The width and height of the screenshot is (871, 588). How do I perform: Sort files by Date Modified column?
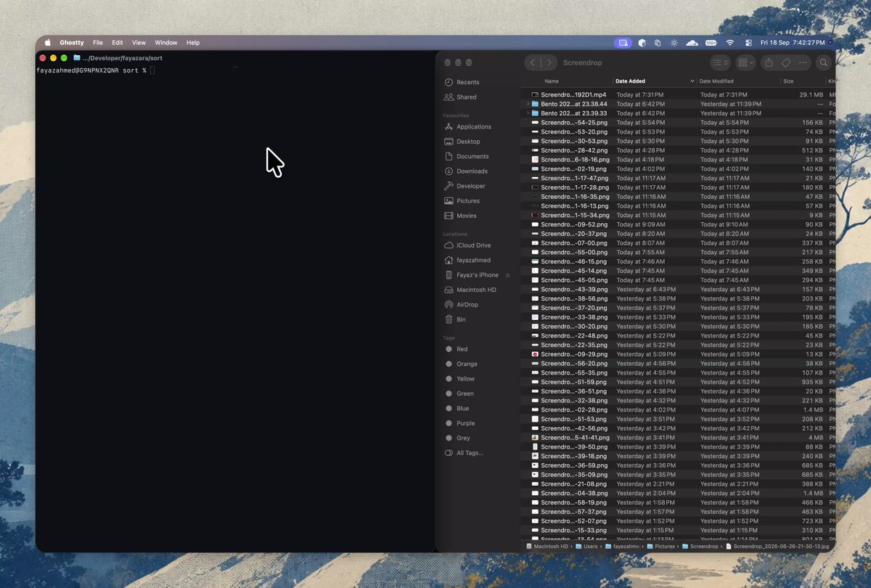coord(716,81)
